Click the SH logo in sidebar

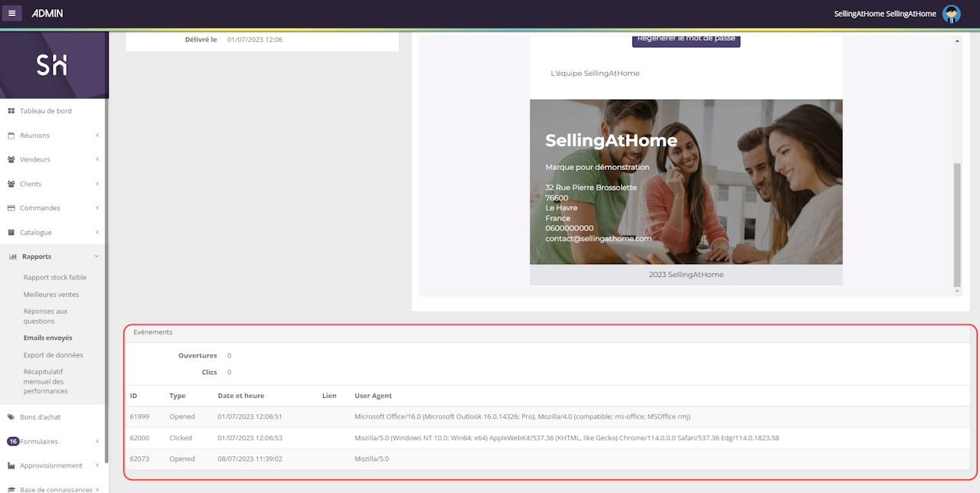pyautogui.click(x=52, y=65)
